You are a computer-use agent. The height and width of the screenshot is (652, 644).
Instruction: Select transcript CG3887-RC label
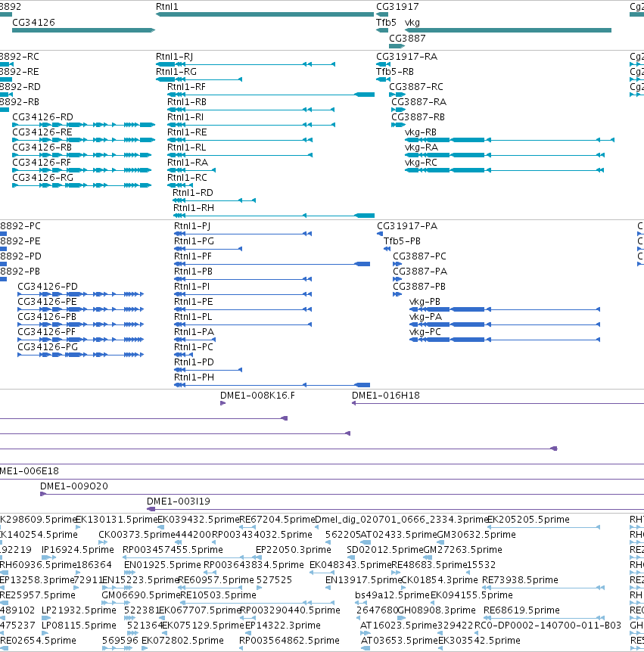[x=416, y=87]
